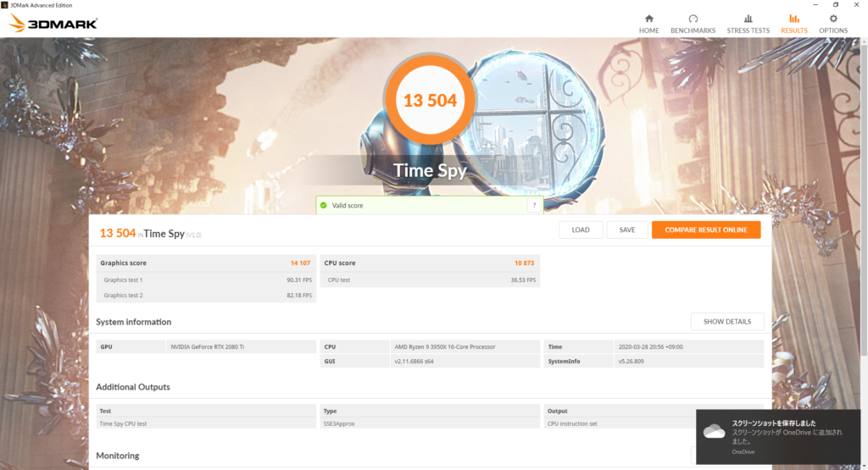Select CPU test 36.53 FPS row
The image size is (868, 470).
click(x=430, y=279)
